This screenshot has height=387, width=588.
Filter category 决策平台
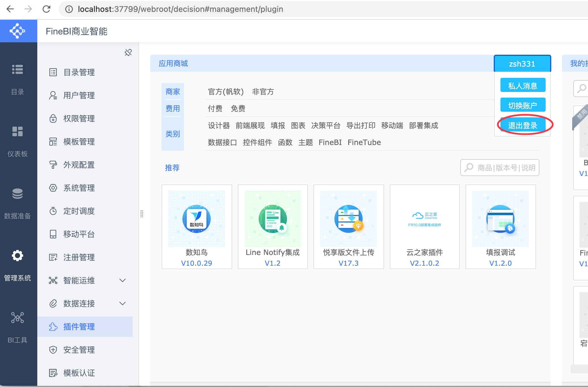[x=326, y=126]
